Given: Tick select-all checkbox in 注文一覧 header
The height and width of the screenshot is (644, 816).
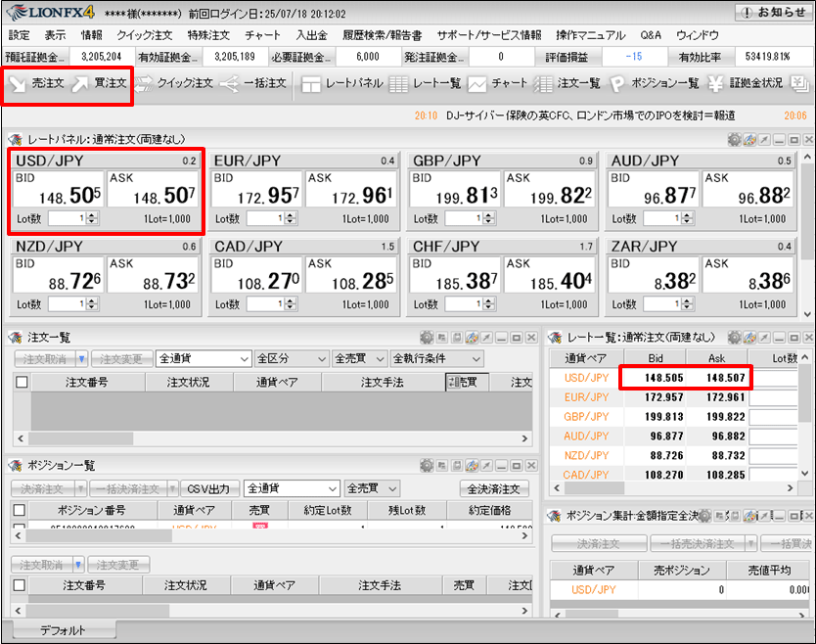Looking at the screenshot, I should (22, 383).
